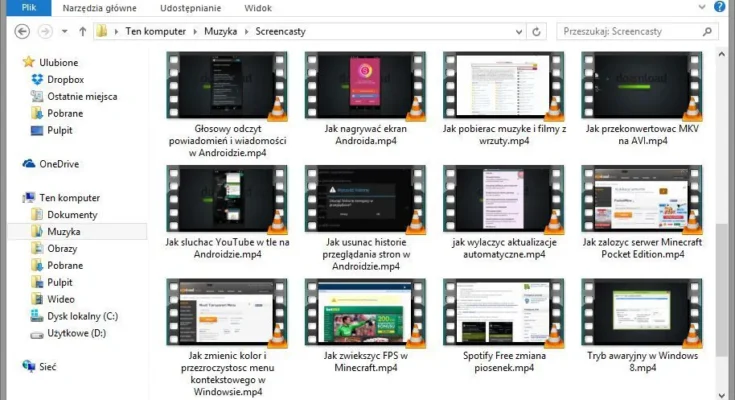
Task: Click file name 'Jak nagrywać ekran Androida.mp4'
Action: [366, 135]
